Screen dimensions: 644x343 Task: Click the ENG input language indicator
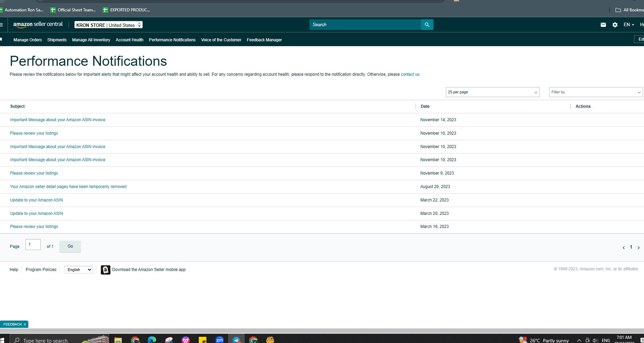606,340
